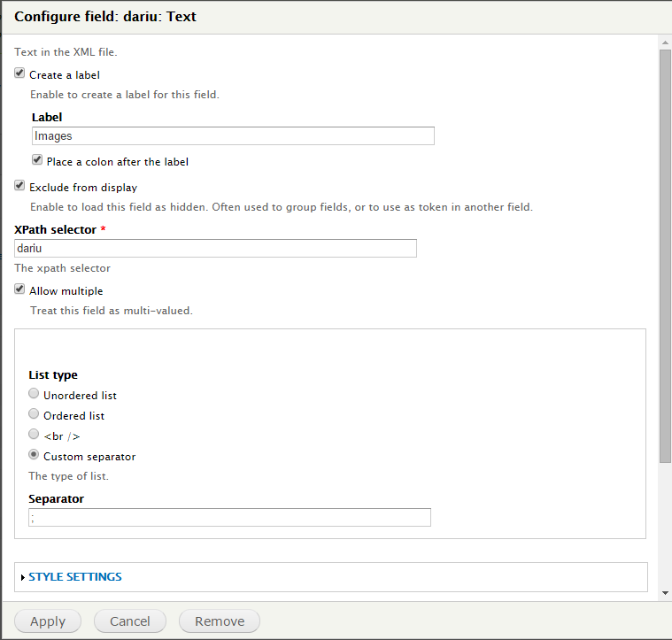Viewport: 672px width, 640px height.
Task: Select the Custom separator radio option
Action: (x=34, y=454)
